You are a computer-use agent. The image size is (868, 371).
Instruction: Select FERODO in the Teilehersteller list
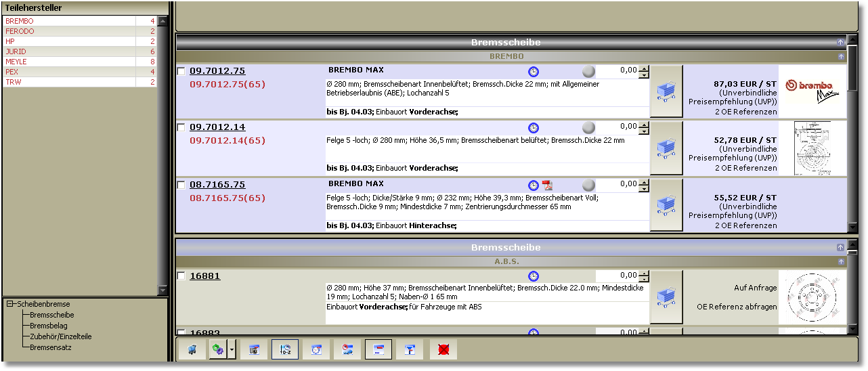pyautogui.click(x=79, y=31)
